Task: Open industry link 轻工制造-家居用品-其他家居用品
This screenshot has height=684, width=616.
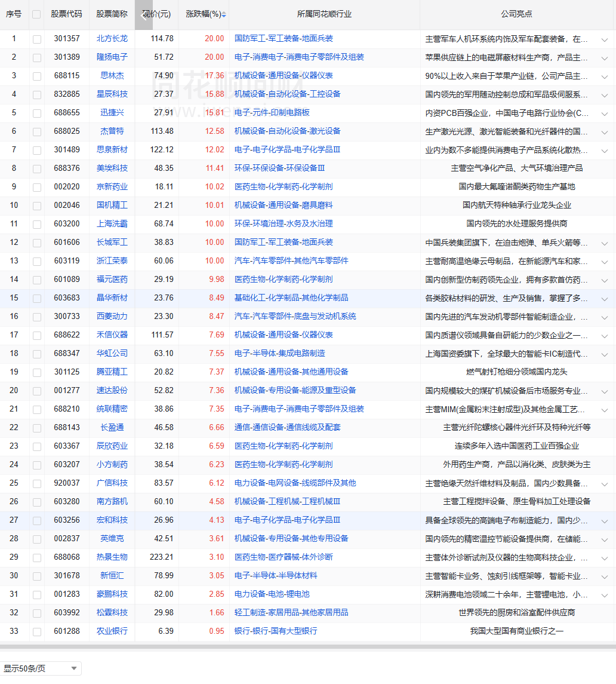Action: click(292, 613)
